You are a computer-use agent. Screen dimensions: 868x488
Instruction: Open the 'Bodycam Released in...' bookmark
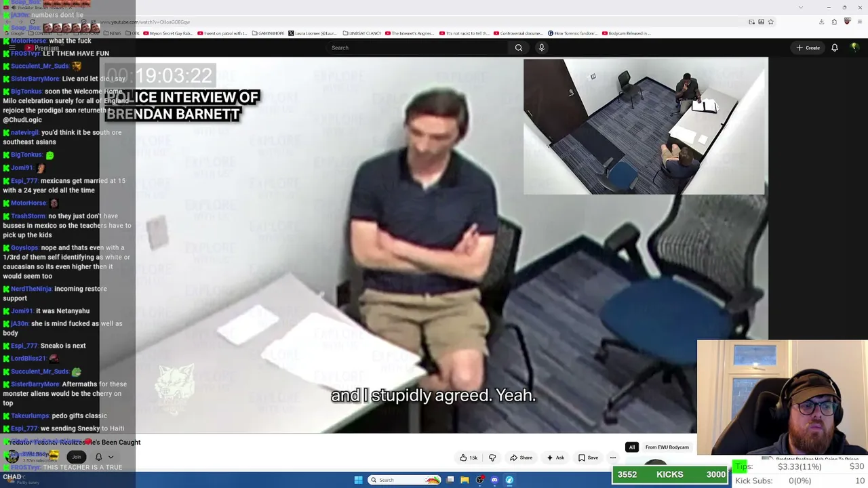click(x=627, y=33)
